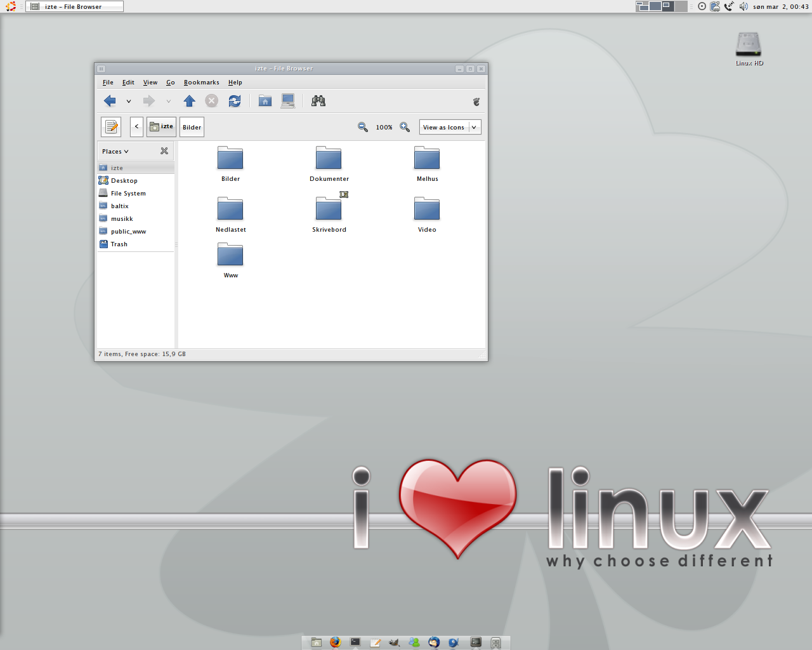Open the Go menu
Image resolution: width=812 pixels, height=650 pixels.
click(x=171, y=83)
